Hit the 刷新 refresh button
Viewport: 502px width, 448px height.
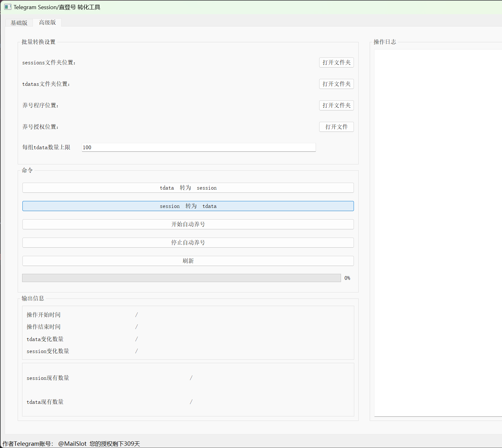[x=188, y=261]
